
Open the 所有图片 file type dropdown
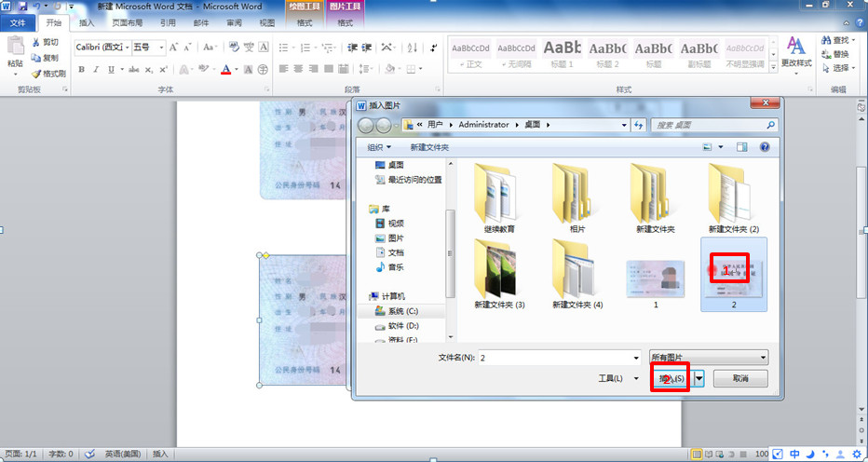click(709, 358)
